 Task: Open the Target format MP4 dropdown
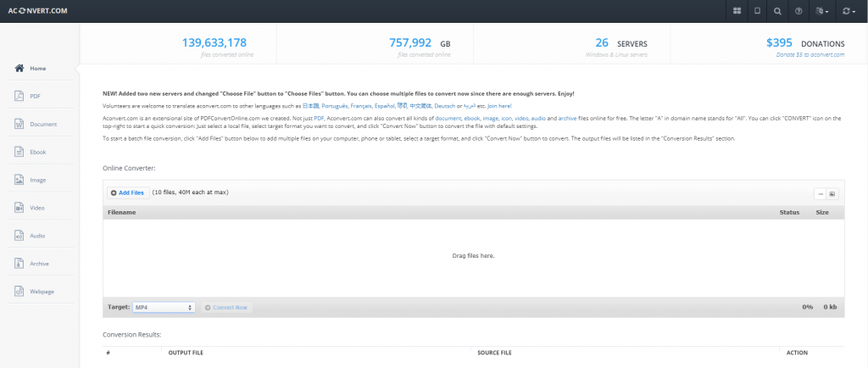(164, 307)
